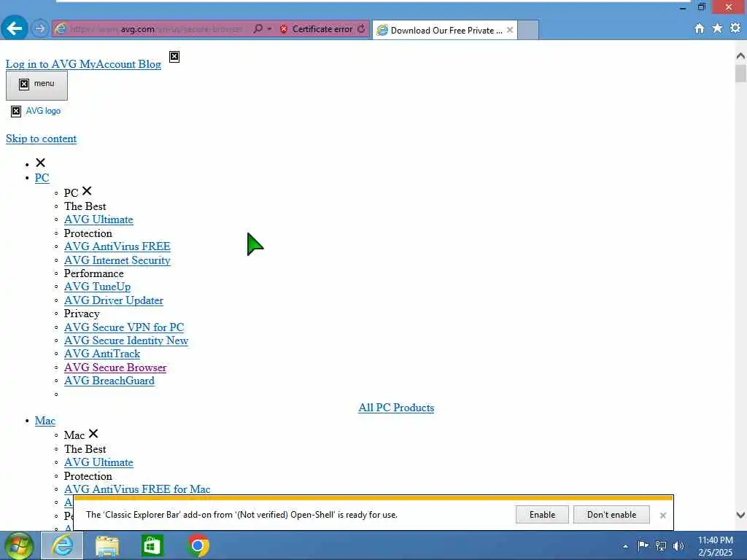Open AVG AntiVirus FREE link under PC
The height and width of the screenshot is (560, 747).
point(117,246)
